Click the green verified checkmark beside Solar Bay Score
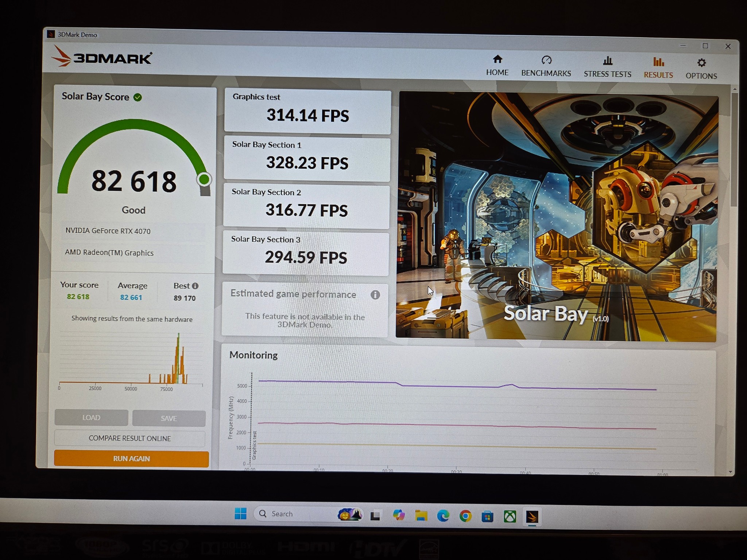This screenshot has height=560, width=747. [x=138, y=97]
